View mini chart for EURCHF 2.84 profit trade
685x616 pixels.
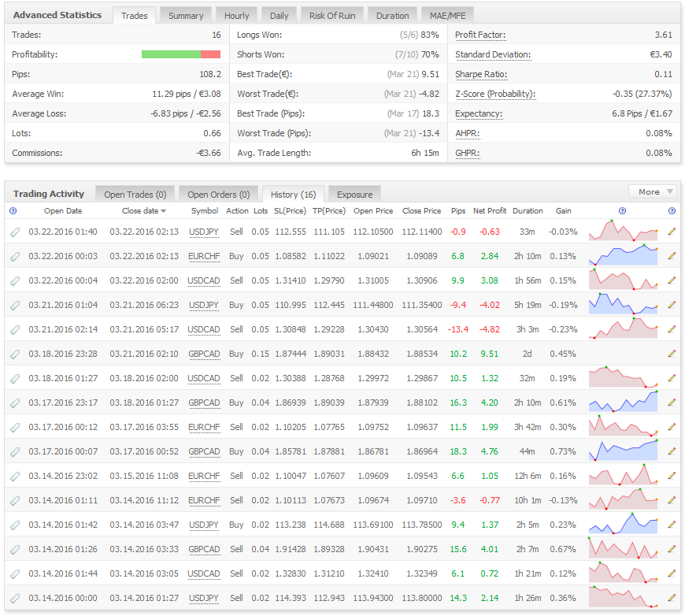click(623, 255)
